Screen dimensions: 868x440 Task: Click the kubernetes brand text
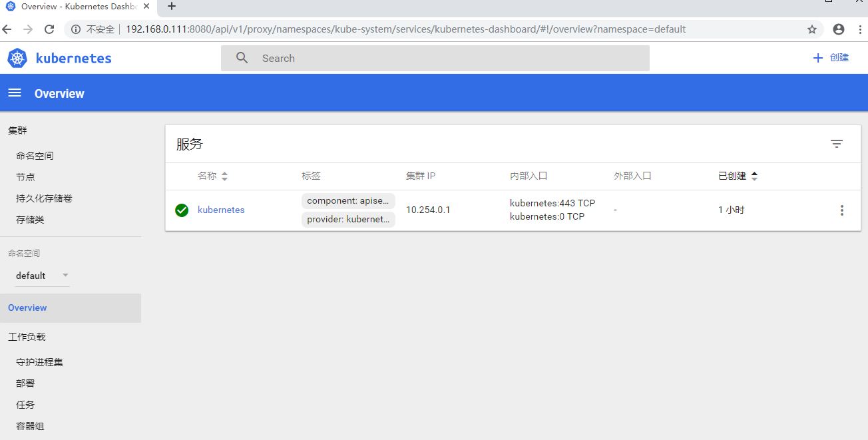(73, 58)
